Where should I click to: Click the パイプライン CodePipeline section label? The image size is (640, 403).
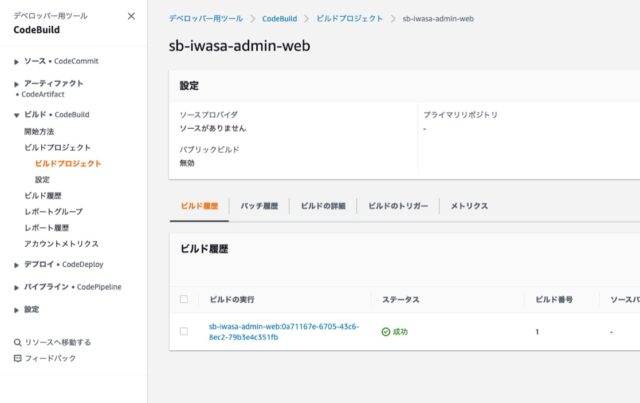(x=73, y=287)
